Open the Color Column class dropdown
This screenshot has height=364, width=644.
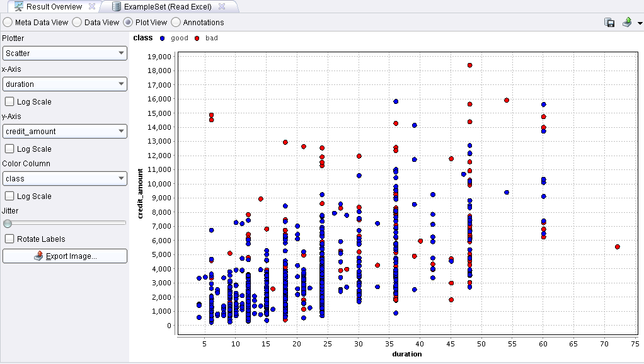coord(65,178)
